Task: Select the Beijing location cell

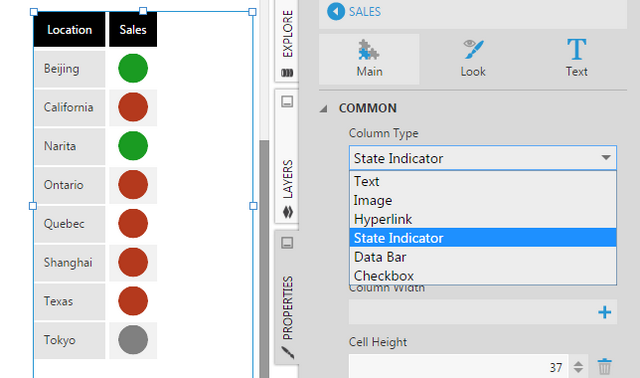Action: coord(70,69)
